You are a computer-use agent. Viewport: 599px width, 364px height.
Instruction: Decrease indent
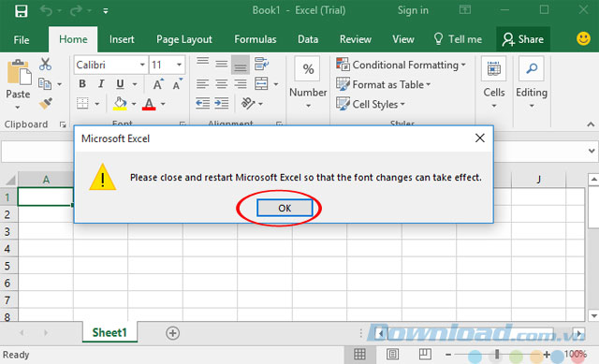coord(202,103)
